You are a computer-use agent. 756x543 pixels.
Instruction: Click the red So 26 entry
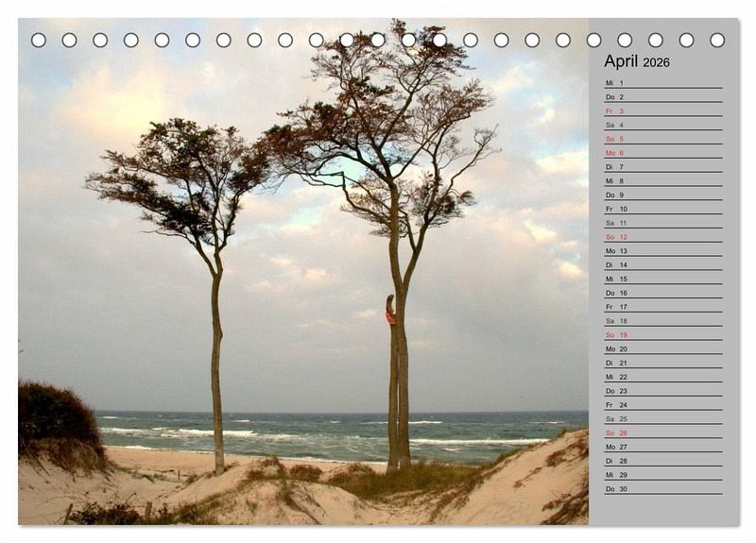tap(662, 433)
